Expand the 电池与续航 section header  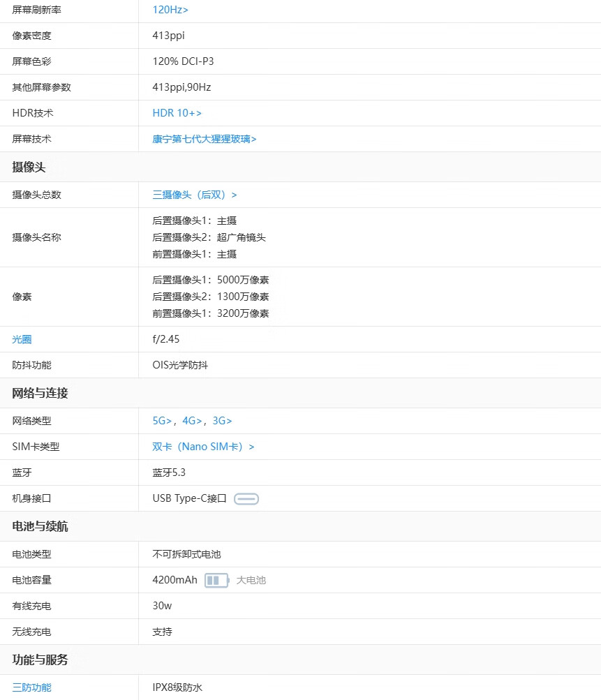coord(38,526)
